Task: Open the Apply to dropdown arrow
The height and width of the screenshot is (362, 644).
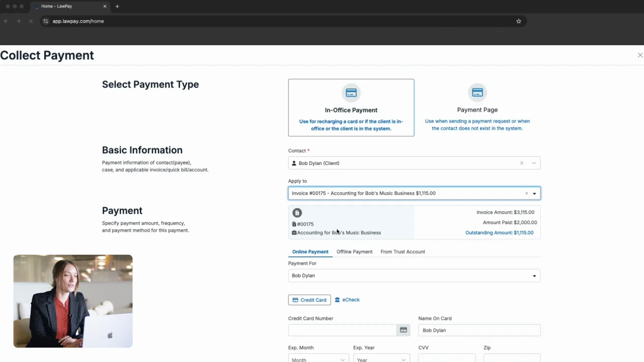Action: coord(534,194)
